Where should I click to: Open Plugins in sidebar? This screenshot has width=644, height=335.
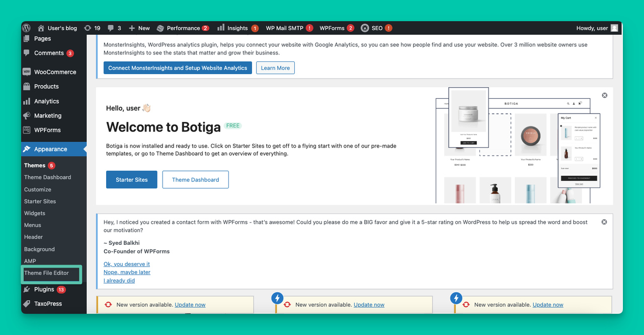coord(44,290)
